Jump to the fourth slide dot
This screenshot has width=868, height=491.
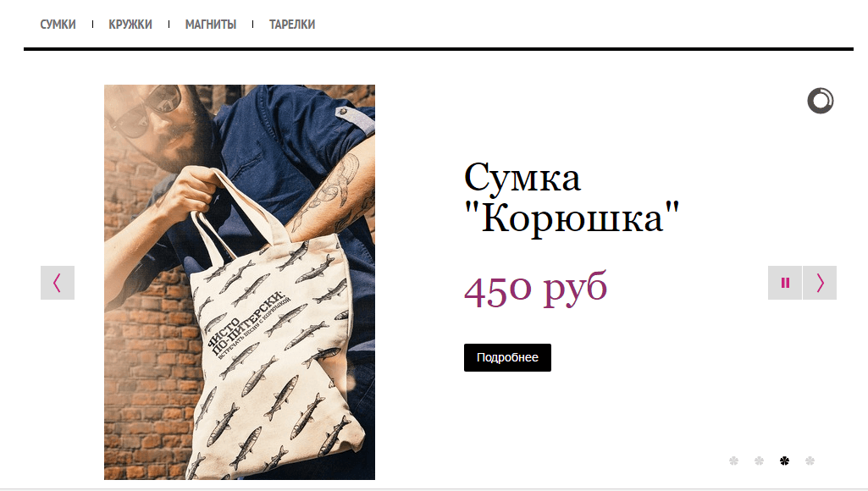point(810,461)
